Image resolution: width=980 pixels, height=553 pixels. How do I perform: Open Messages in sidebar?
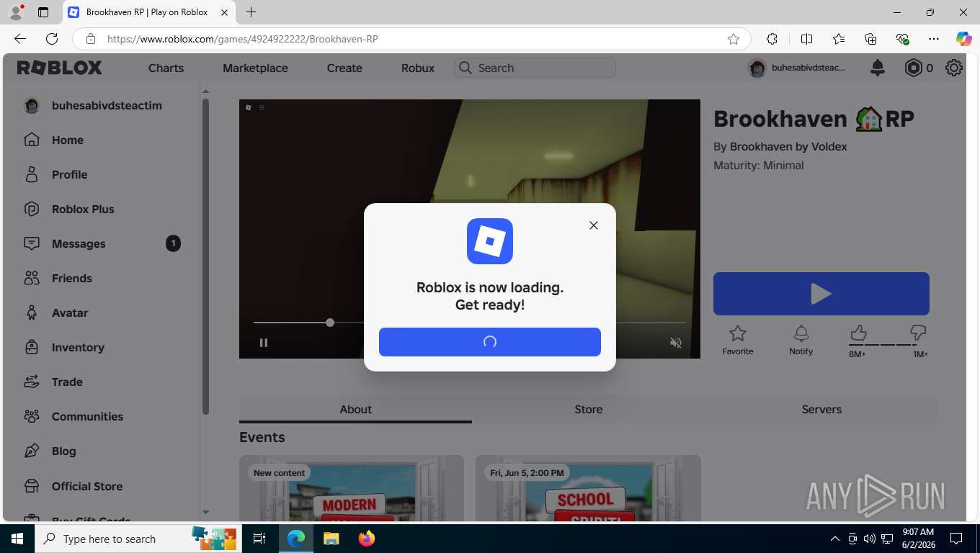[x=65, y=243]
